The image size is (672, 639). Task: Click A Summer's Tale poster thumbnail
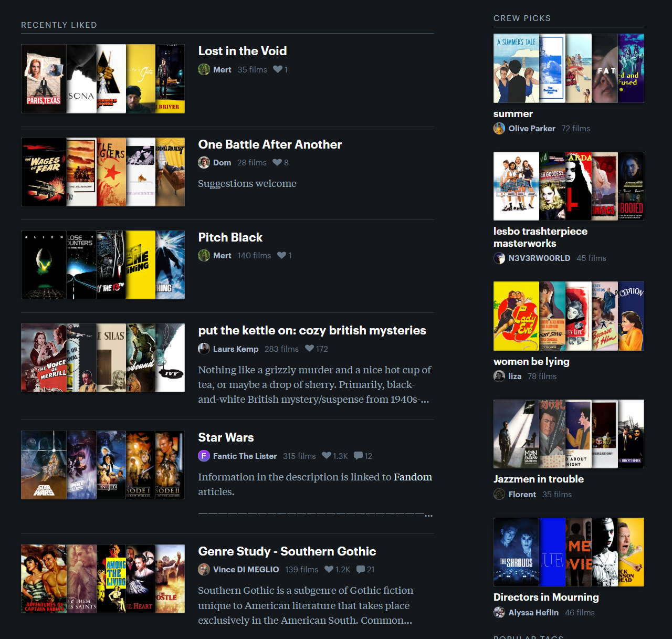516,68
